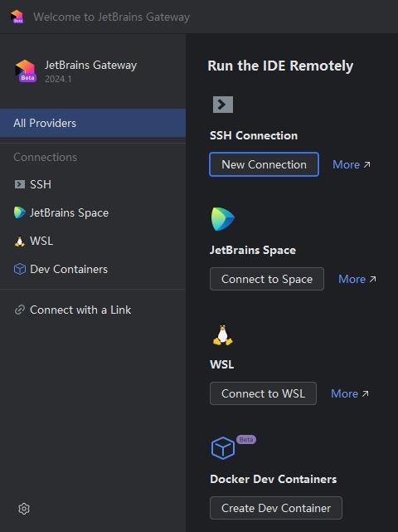Click the Connect to WSL button
Viewport: 398px width, 532px height.
tap(263, 393)
